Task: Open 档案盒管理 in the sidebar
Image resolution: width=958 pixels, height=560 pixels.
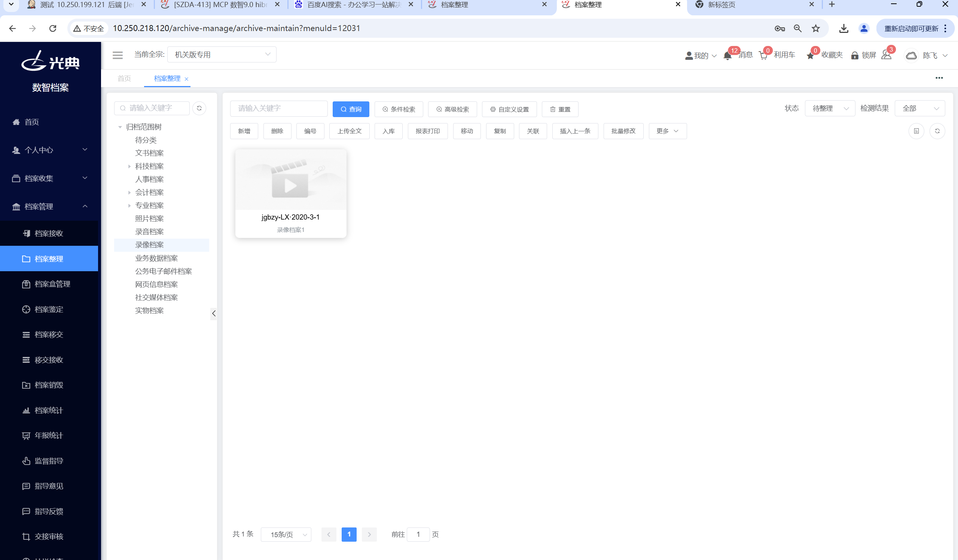Action: pyautogui.click(x=49, y=284)
